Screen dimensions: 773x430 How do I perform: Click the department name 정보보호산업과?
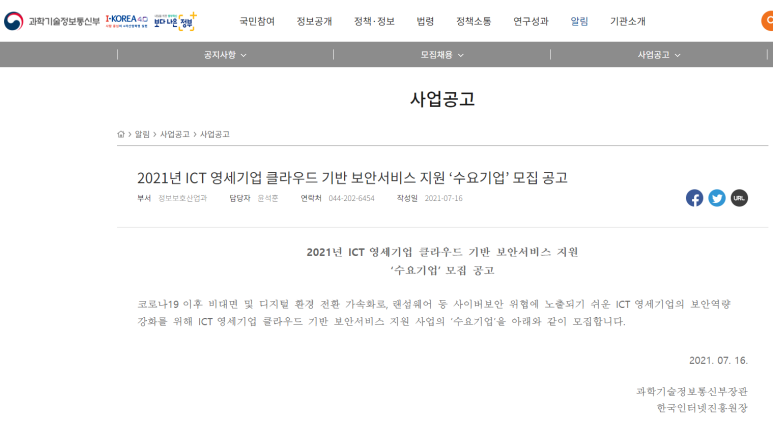tap(182, 198)
